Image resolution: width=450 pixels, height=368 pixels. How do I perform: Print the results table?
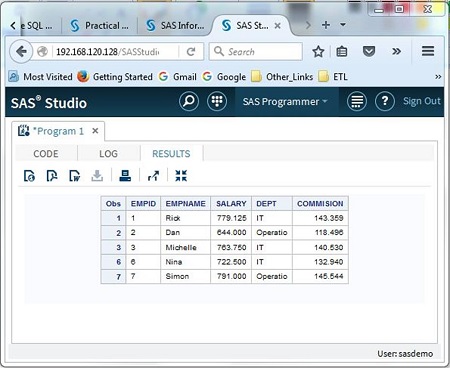click(x=125, y=176)
